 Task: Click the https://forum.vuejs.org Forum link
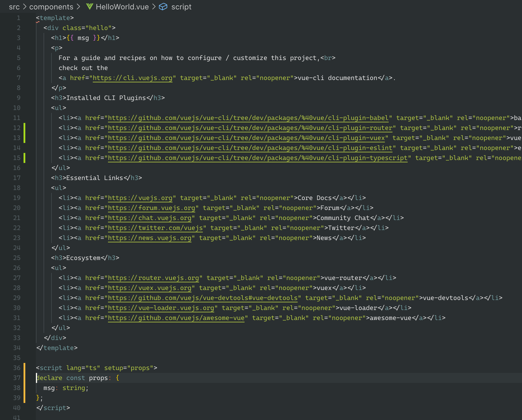click(x=151, y=208)
